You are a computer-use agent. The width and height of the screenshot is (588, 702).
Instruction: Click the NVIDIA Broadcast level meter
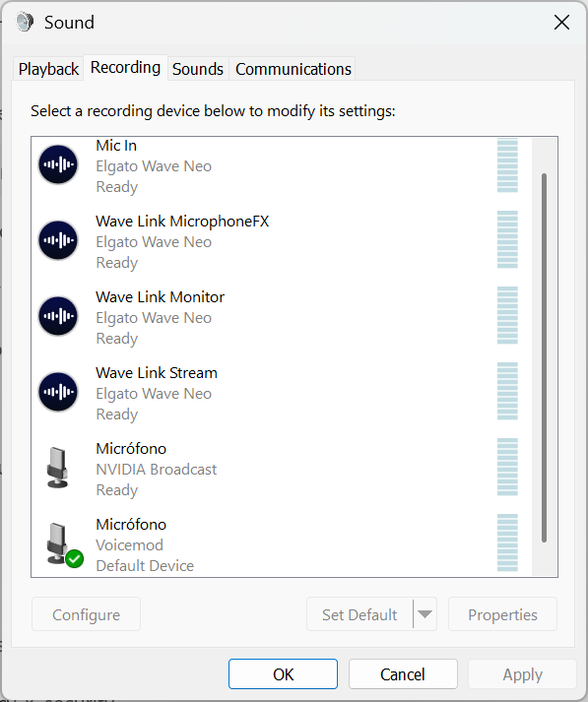click(x=507, y=467)
